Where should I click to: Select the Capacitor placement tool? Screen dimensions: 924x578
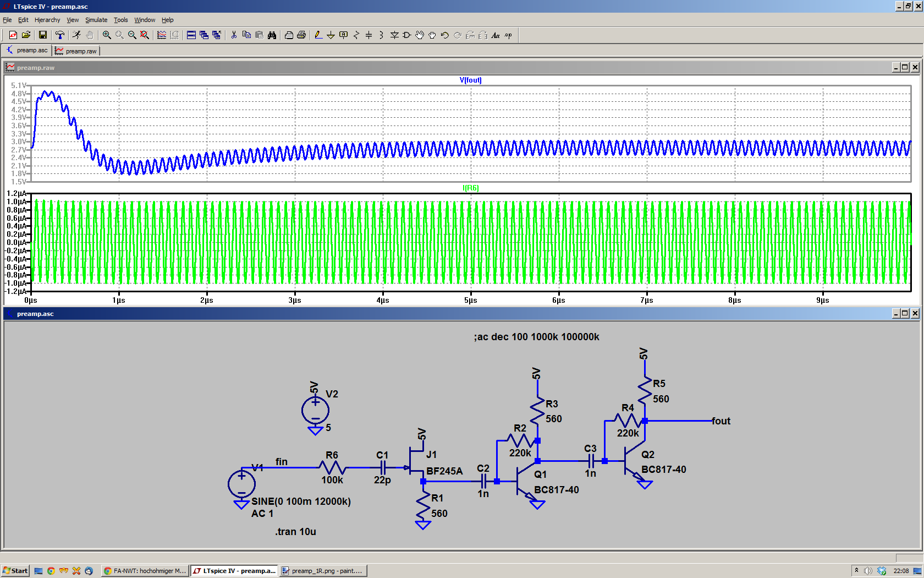pyautogui.click(x=369, y=35)
